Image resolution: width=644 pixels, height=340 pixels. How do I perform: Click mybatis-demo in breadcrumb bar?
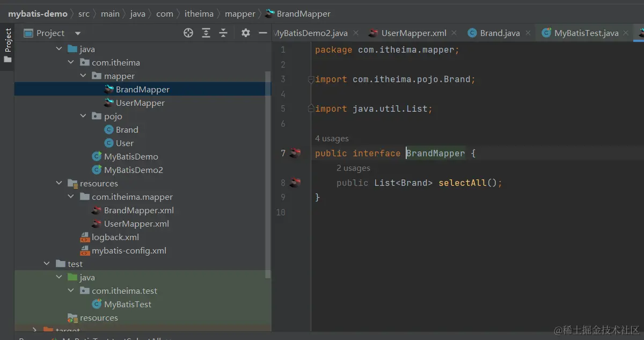(x=38, y=13)
